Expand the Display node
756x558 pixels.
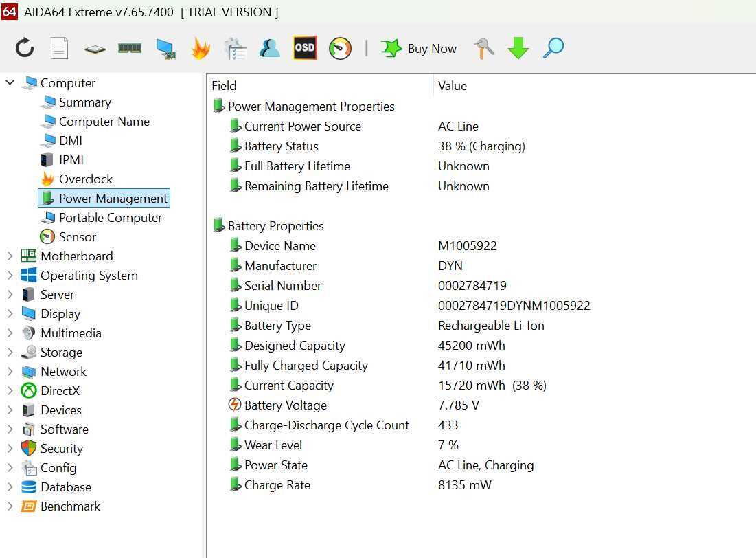(10, 314)
